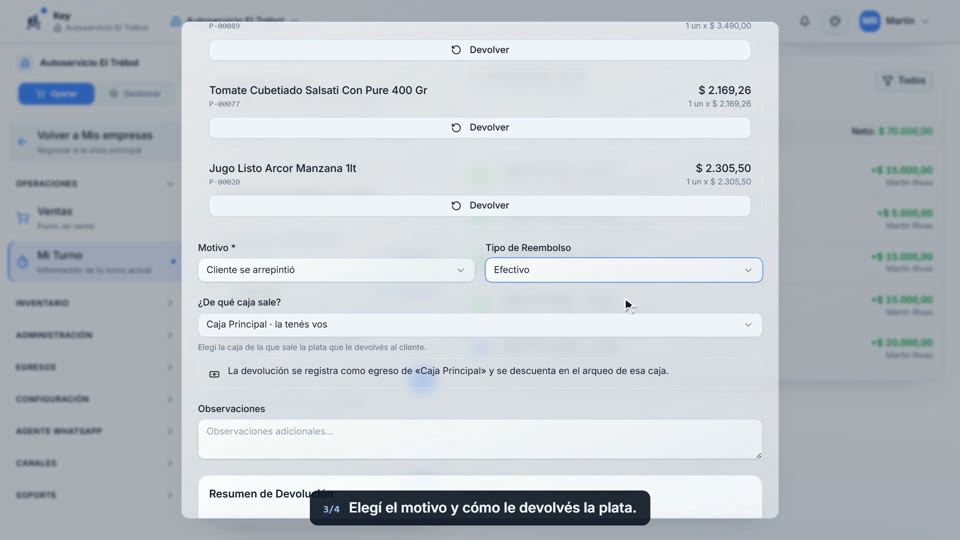The width and height of the screenshot is (960, 540).
Task: Expand SOPORTE section
Action: (x=95, y=495)
